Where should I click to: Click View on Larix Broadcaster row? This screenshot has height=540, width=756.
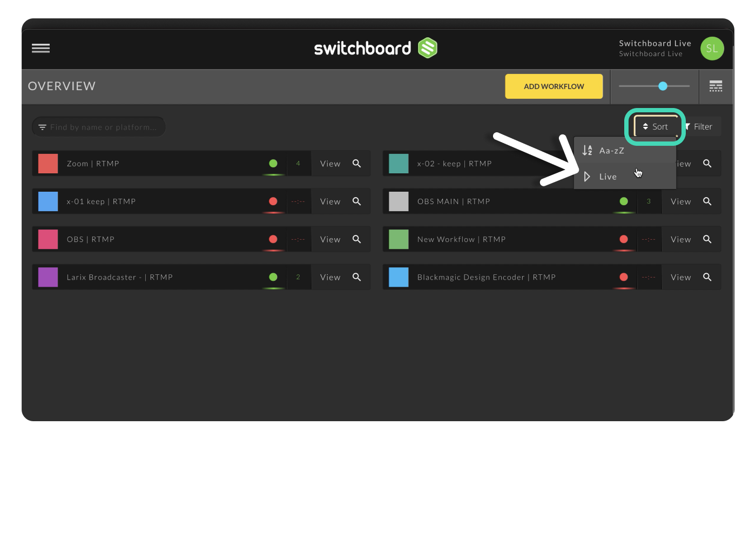(330, 277)
